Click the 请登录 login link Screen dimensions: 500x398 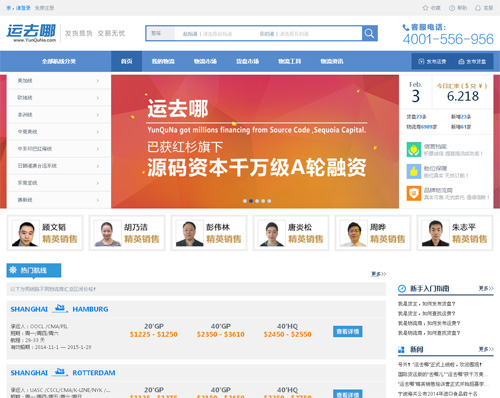tap(23, 8)
